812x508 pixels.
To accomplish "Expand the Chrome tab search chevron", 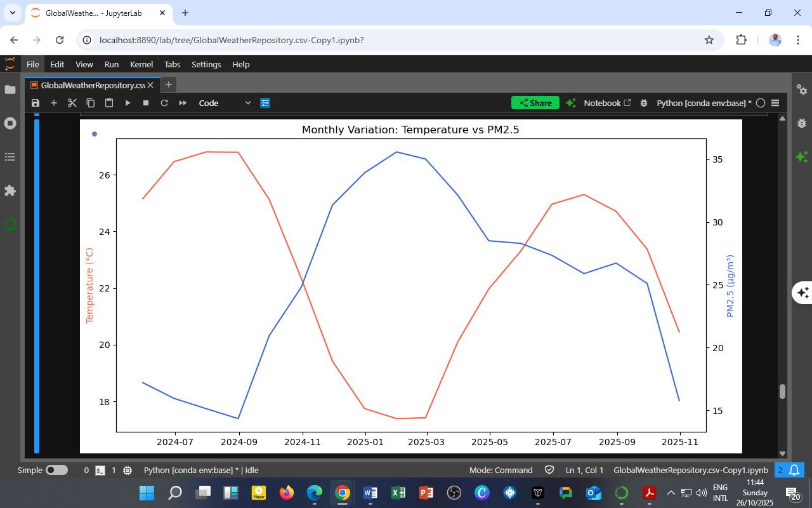I will [x=11, y=13].
